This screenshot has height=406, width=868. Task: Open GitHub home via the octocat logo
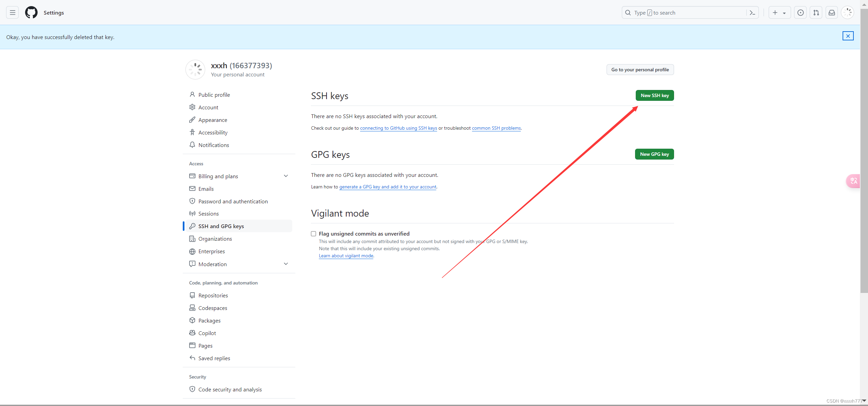point(31,12)
